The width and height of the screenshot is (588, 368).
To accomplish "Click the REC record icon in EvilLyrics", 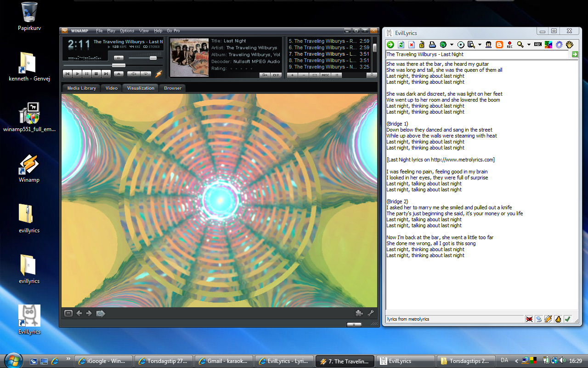I will pos(509,45).
